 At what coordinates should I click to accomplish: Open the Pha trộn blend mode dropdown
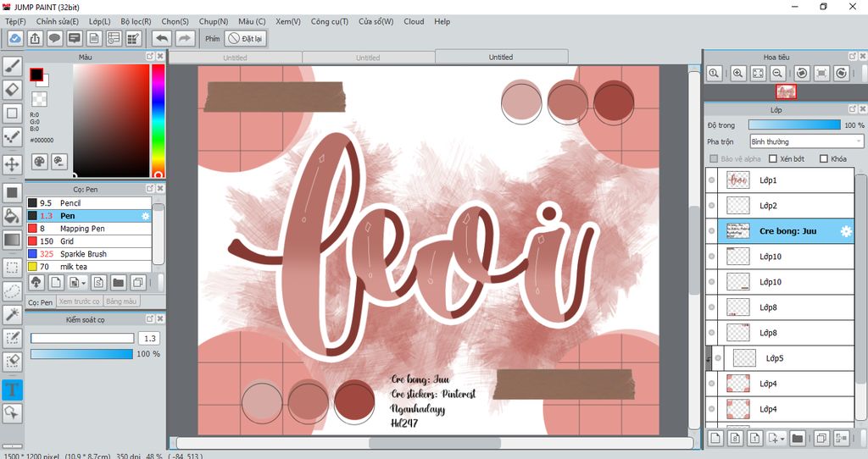point(807,141)
